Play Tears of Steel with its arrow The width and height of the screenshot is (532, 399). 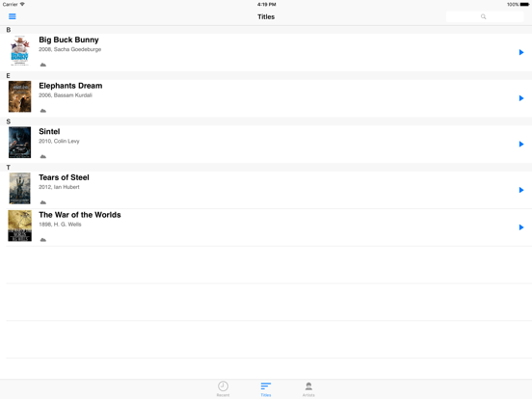click(x=521, y=190)
